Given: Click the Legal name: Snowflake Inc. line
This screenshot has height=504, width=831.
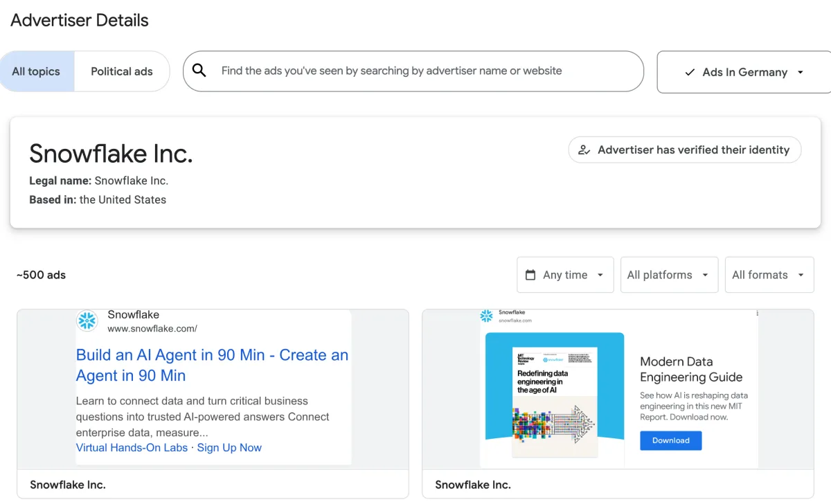Looking at the screenshot, I should [x=99, y=181].
